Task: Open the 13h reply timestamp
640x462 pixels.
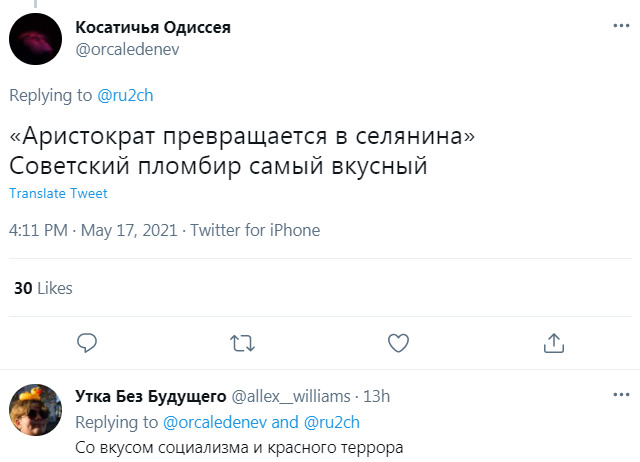Action: (377, 397)
